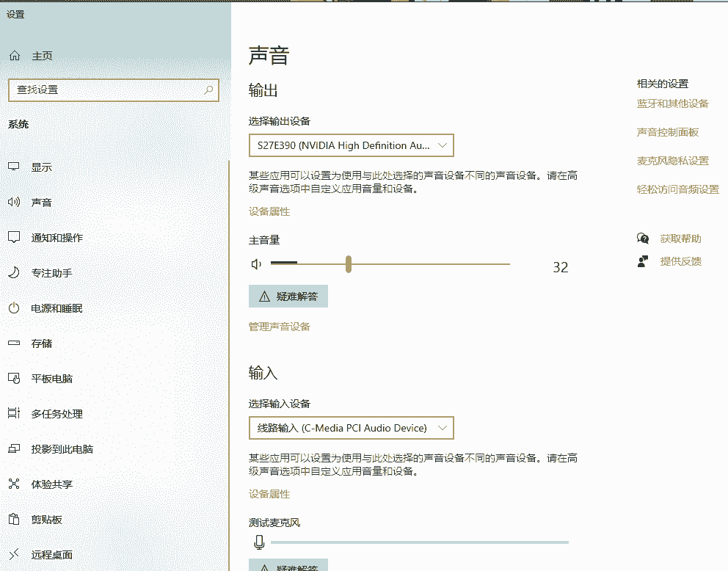
Task: Click the help chat icon beside 获取帮助
Action: point(643,239)
